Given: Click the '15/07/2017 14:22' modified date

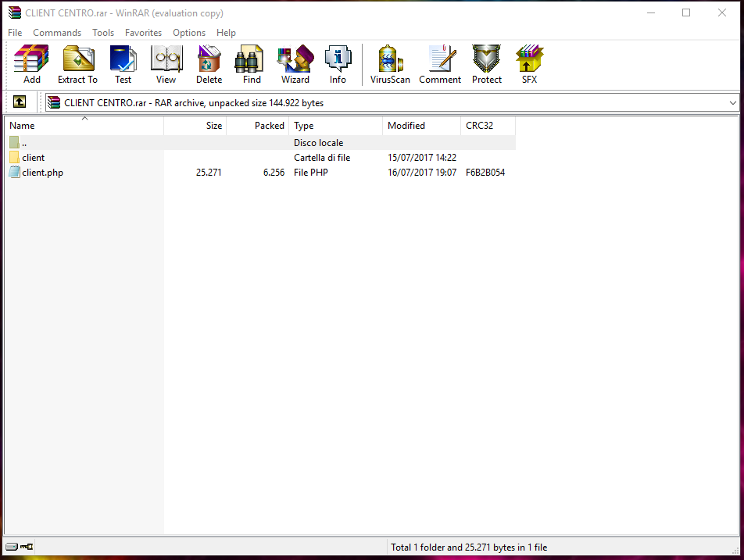Looking at the screenshot, I should point(422,158).
